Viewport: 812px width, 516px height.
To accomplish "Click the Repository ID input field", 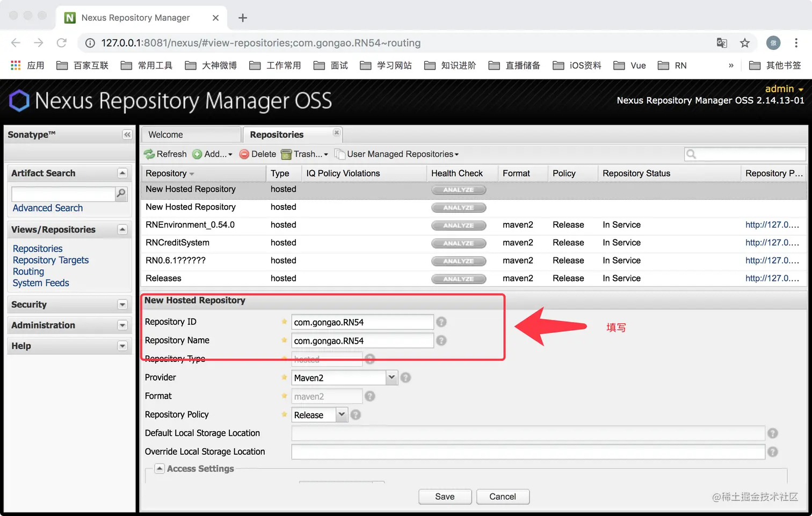I will (x=363, y=322).
